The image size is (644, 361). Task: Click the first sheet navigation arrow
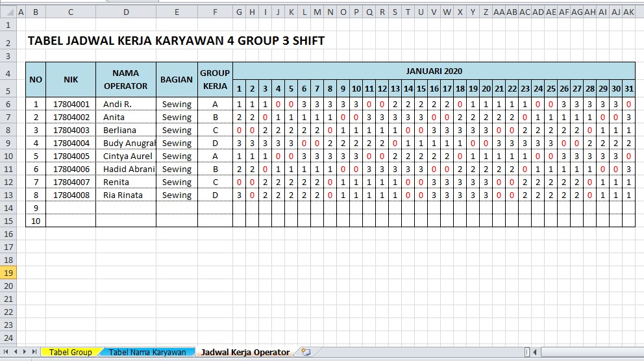tap(6, 352)
